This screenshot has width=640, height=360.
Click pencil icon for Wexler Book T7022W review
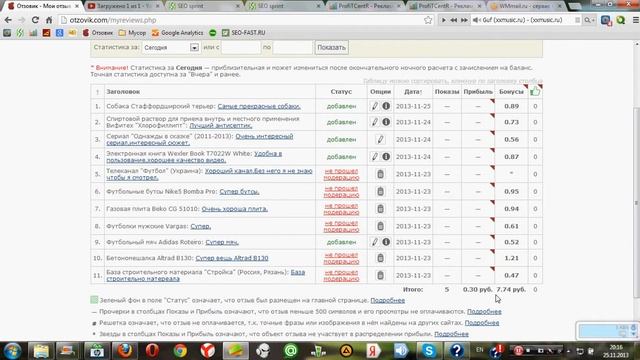click(x=375, y=157)
